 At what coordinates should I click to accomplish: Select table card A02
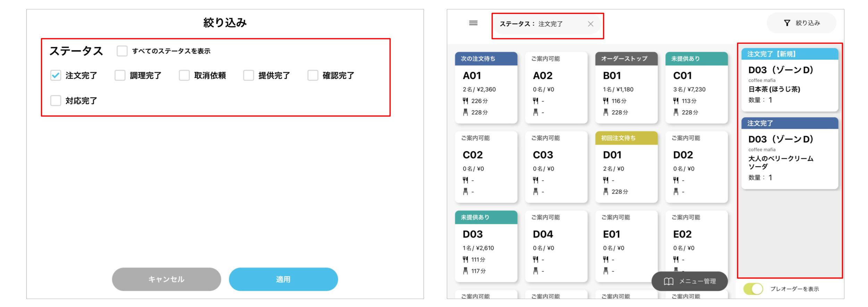tap(556, 88)
